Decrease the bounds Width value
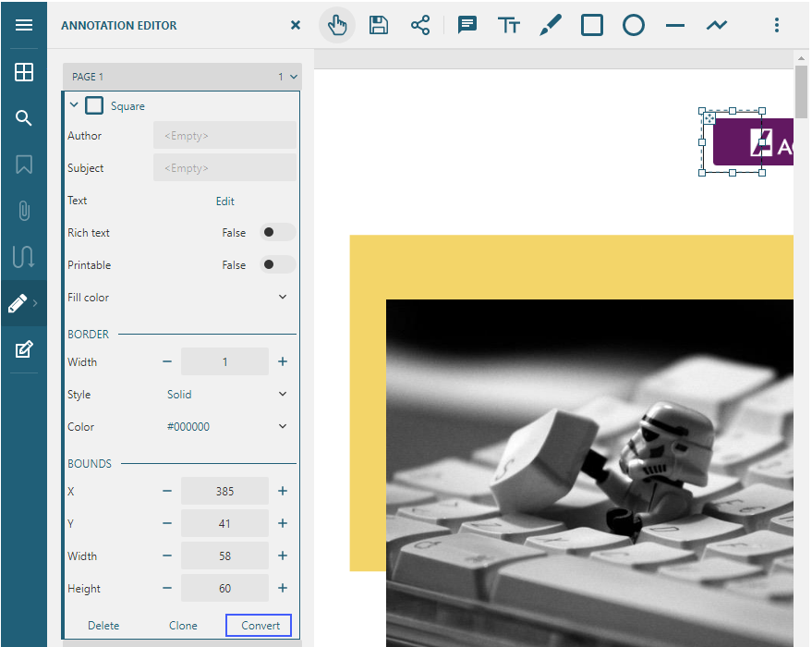 (x=167, y=555)
